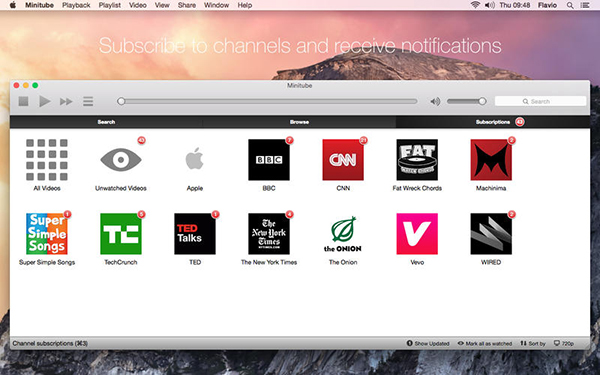
Task: Open the Video menu
Action: click(x=137, y=5)
